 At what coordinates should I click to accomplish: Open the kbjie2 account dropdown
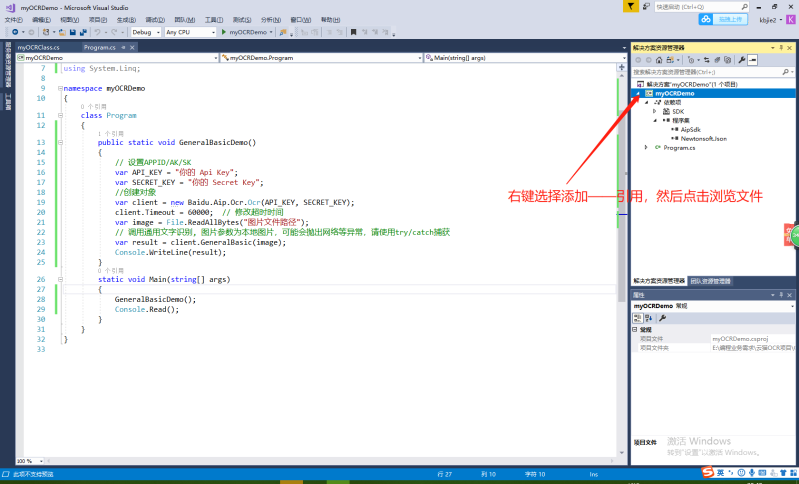point(770,20)
